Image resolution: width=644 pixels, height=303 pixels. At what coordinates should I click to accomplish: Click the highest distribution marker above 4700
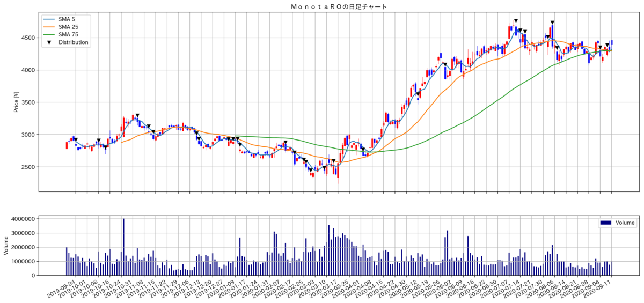tap(516, 21)
